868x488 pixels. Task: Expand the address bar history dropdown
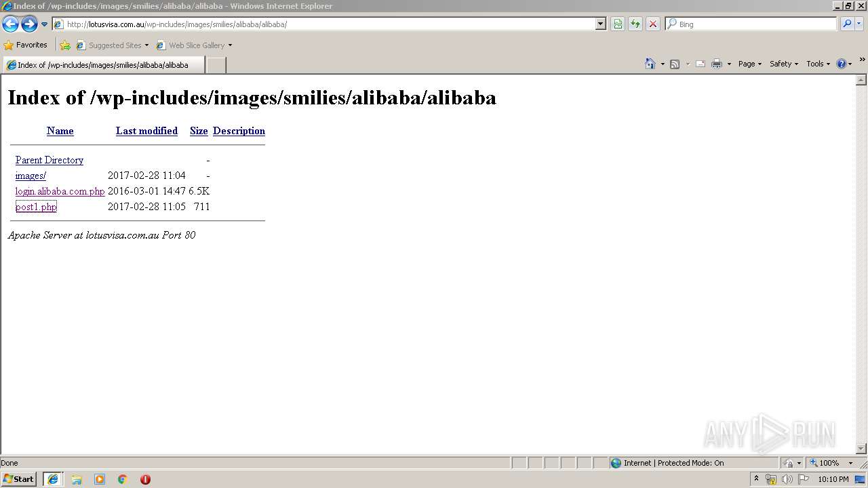coord(601,24)
